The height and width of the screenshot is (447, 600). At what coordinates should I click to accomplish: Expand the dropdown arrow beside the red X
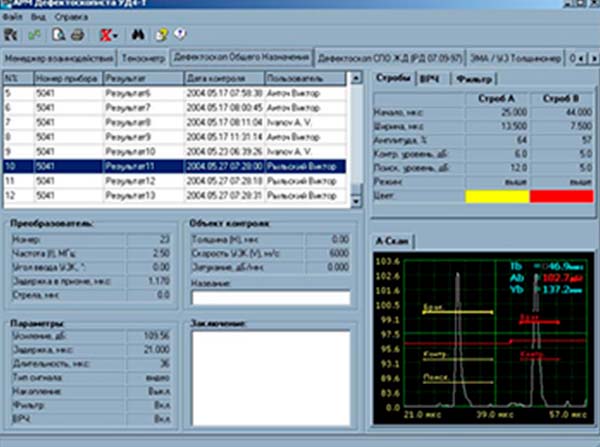tap(117, 35)
